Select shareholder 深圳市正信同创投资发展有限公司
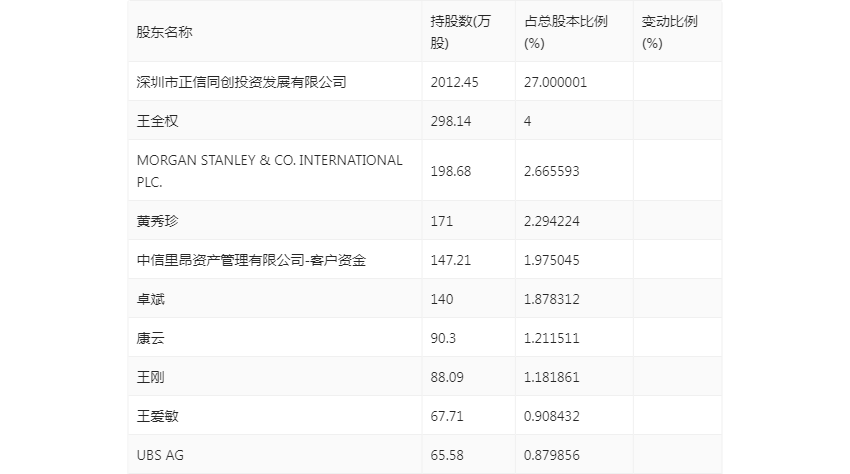850x474 pixels. (x=241, y=82)
